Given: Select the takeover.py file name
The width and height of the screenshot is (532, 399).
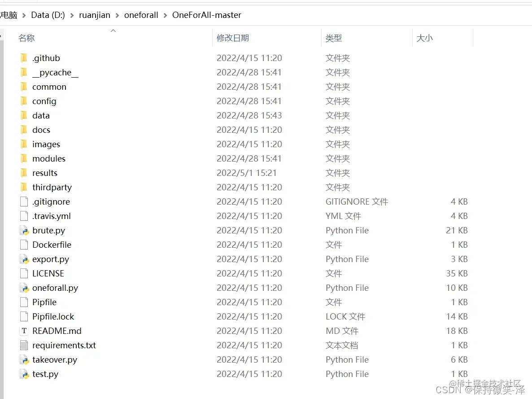Looking at the screenshot, I should (55, 360).
